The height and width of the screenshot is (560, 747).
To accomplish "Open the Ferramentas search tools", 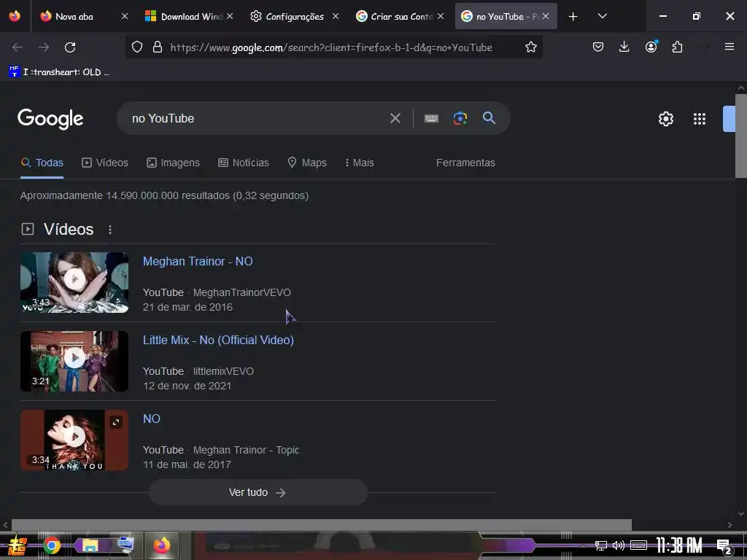I will coord(465,163).
